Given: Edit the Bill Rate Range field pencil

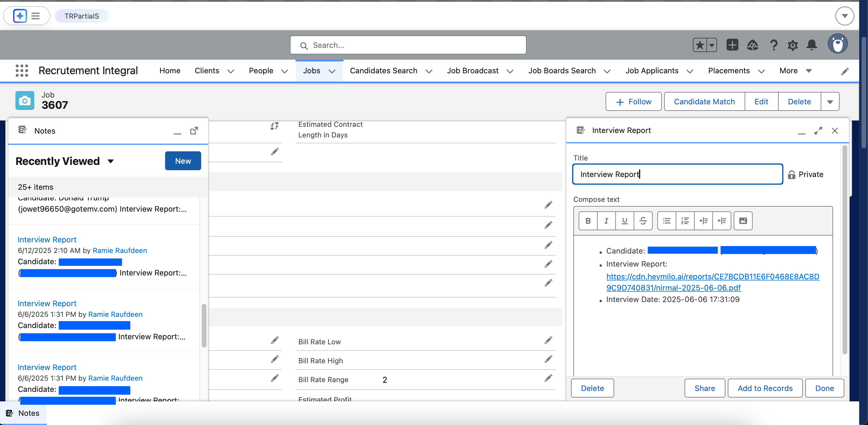Looking at the screenshot, I should click(548, 378).
